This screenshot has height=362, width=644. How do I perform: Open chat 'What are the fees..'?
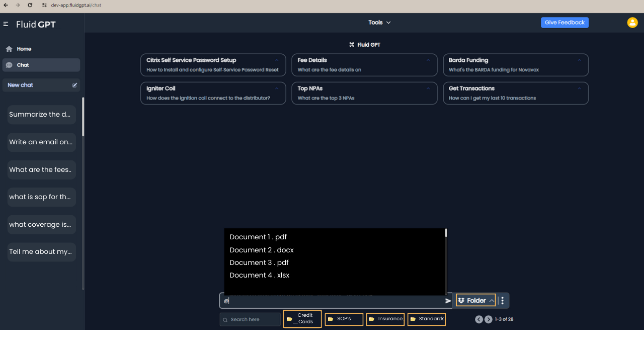pos(42,170)
